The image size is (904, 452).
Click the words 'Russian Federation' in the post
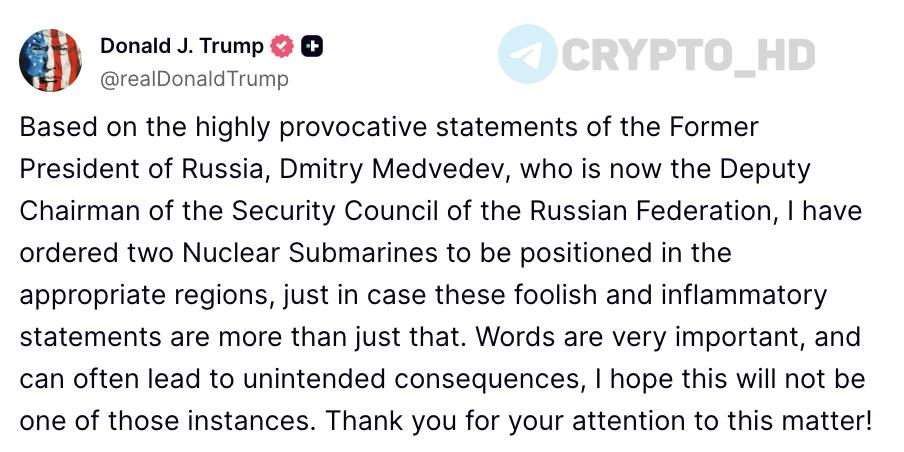[x=650, y=212]
